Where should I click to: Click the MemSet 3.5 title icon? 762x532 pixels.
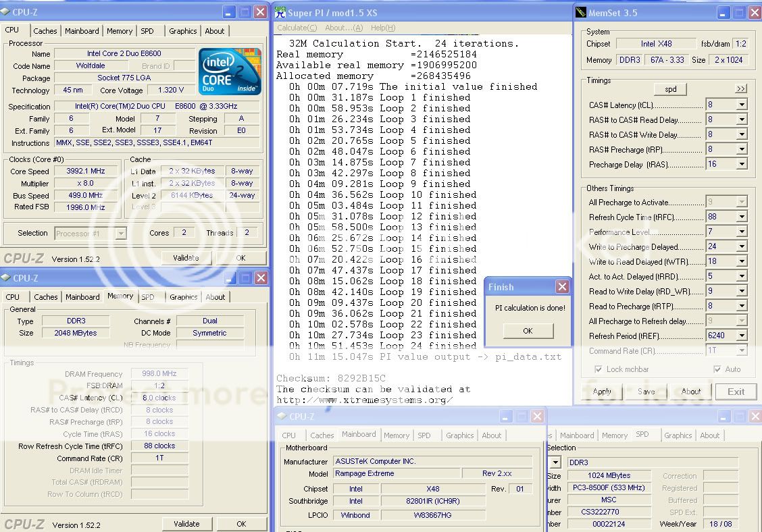coord(581,12)
